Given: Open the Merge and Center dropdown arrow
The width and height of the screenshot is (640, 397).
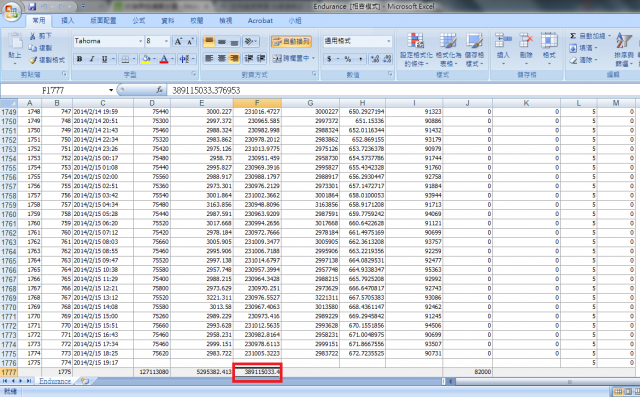Looking at the screenshot, I should 313,58.
